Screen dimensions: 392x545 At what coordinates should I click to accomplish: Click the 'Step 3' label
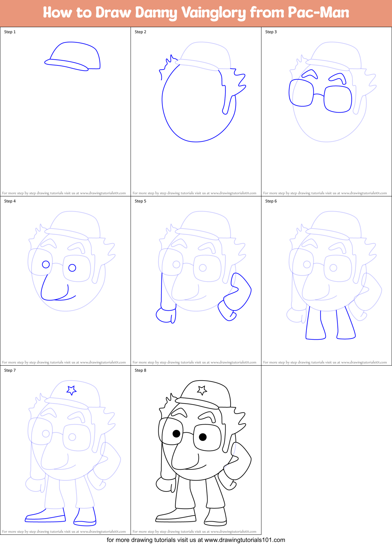tap(271, 32)
